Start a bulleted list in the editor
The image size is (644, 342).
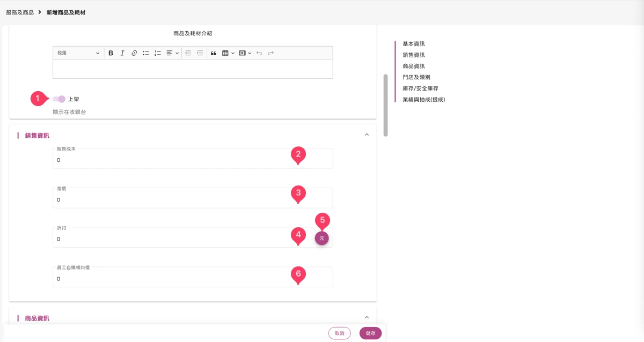click(x=146, y=53)
